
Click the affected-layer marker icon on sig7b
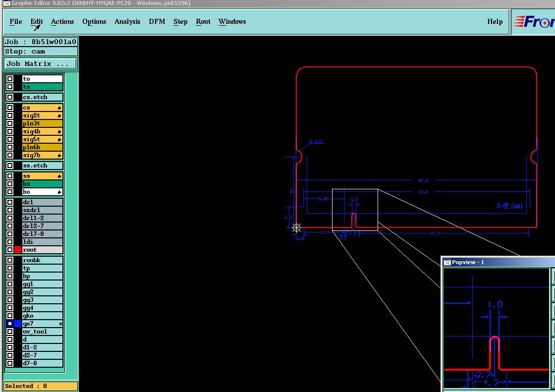pos(59,156)
